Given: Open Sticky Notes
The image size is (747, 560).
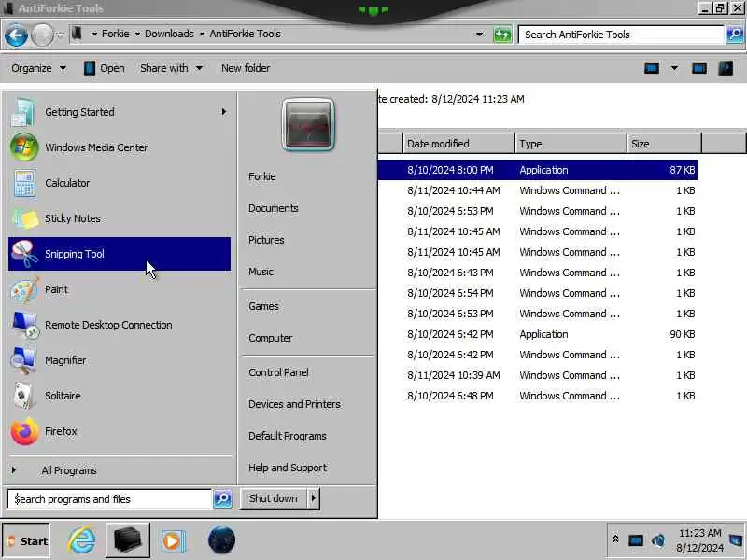Looking at the screenshot, I should coord(120,218).
